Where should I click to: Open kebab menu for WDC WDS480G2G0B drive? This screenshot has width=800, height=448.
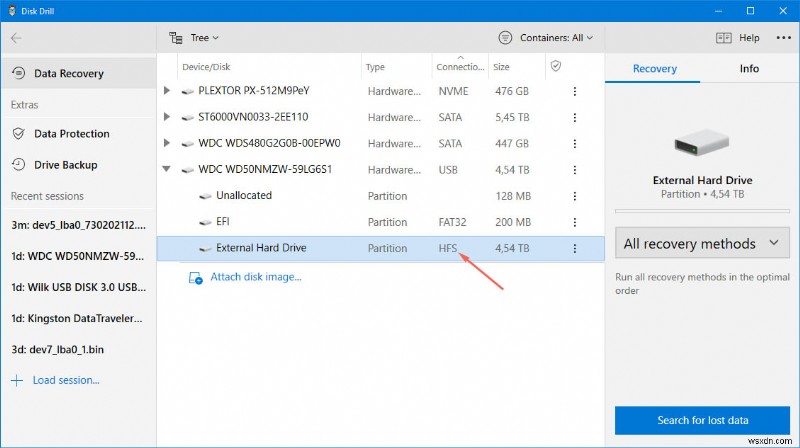pyautogui.click(x=574, y=143)
